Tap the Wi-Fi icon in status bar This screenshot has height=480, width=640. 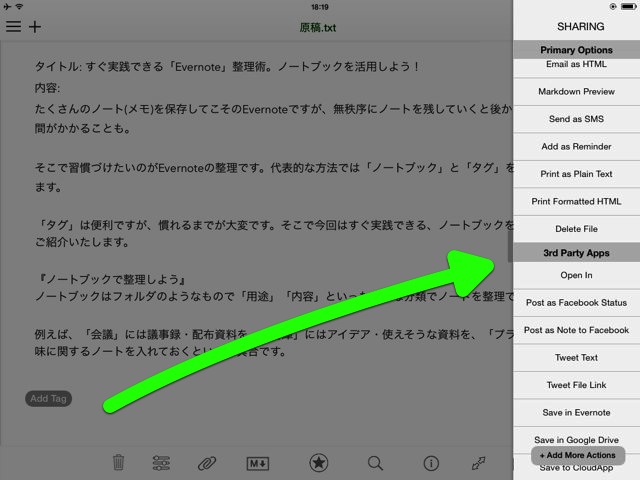19,7
